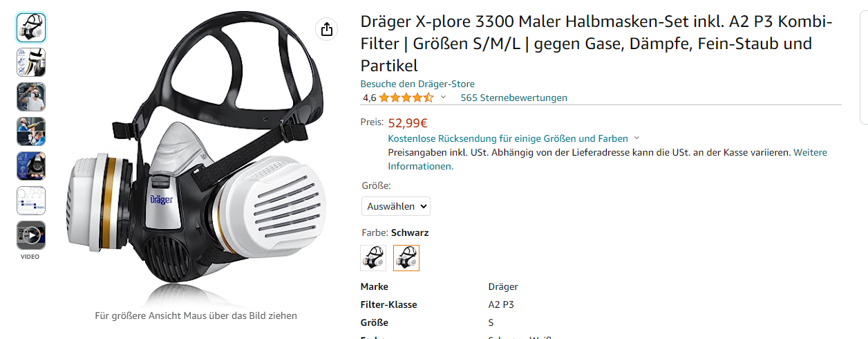Select fifth thumbnail with blue background
Image resolution: width=868 pixels, height=339 pixels.
point(31,166)
